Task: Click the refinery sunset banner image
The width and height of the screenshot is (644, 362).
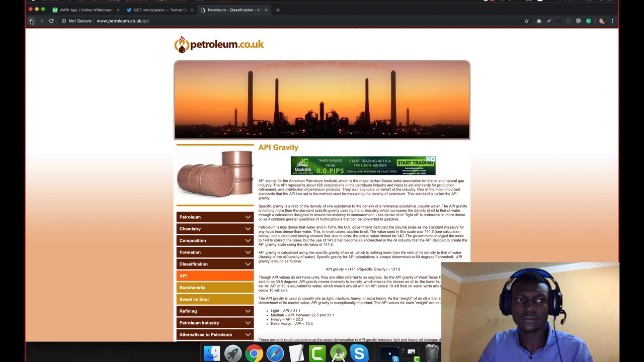Action: pos(322,100)
